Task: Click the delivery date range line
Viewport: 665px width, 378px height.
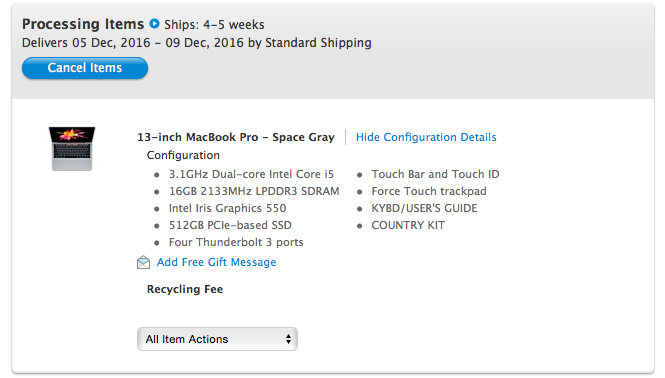Action: pyautogui.click(x=197, y=43)
